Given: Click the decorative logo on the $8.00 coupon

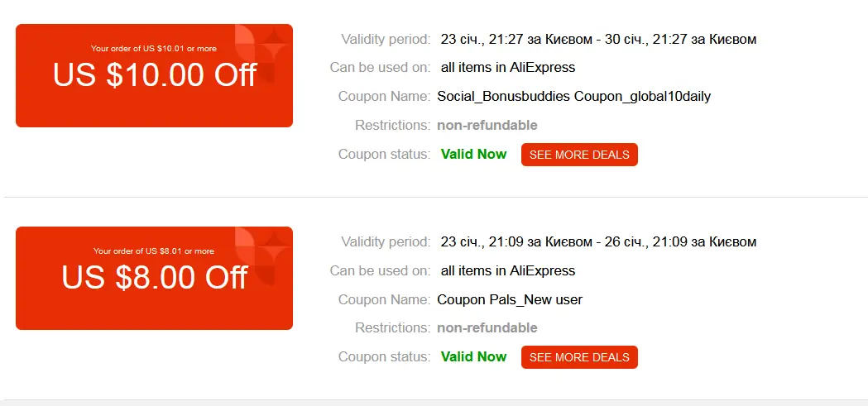Looking at the screenshot, I should 262,256.
